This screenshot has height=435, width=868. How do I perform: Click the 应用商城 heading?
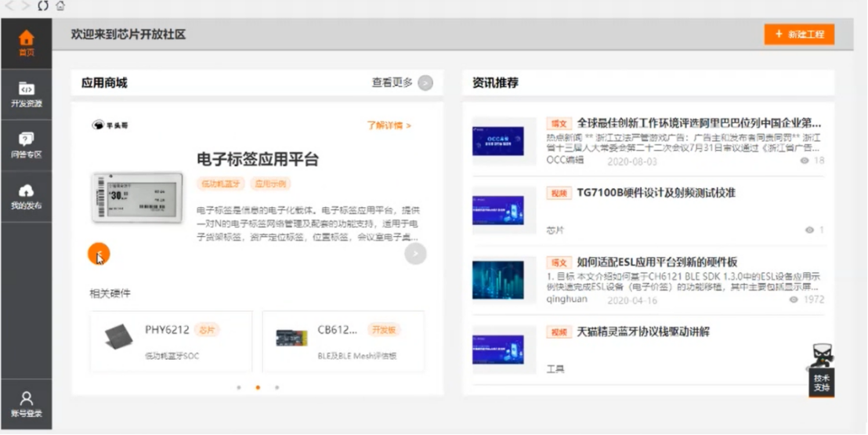(104, 83)
